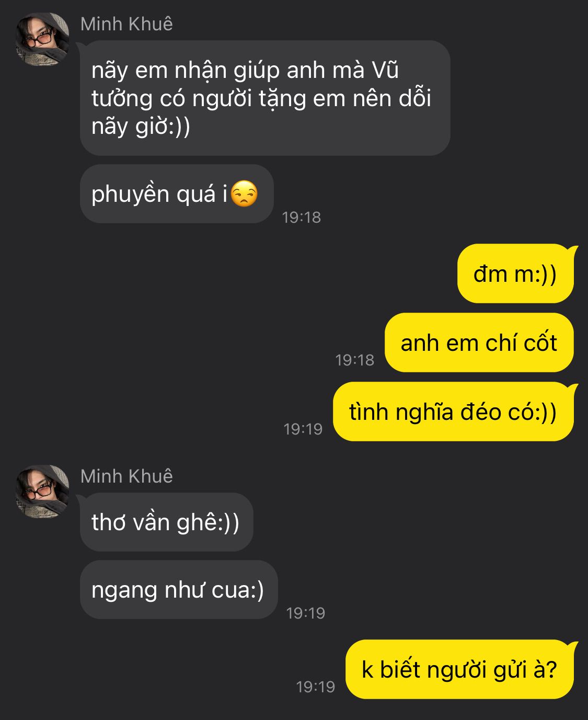Tap the "k biết người gửi à?" message
Image resolution: width=588 pixels, height=720 pixels.
(459, 669)
